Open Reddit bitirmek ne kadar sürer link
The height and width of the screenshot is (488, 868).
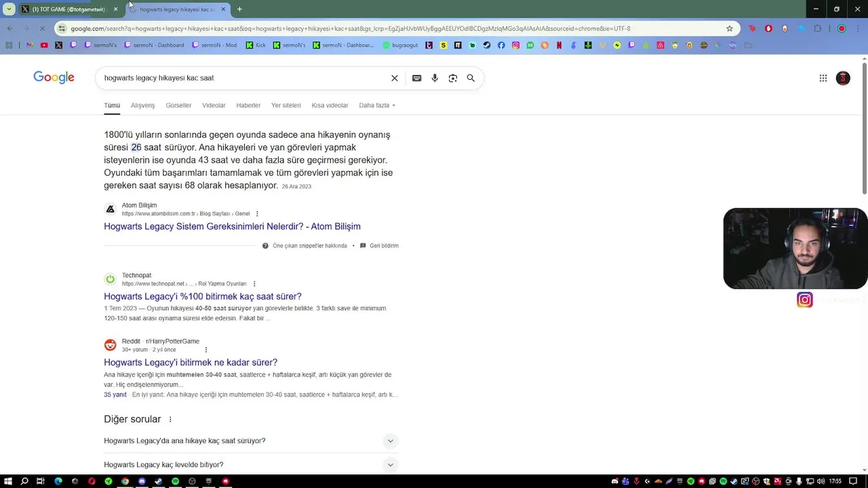click(x=191, y=363)
